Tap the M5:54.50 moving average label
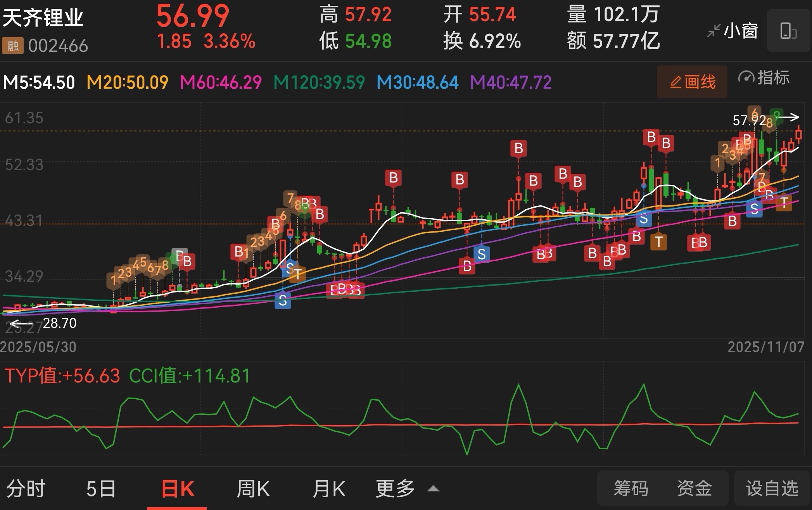Screen dimensions: 812x510 [x=39, y=83]
